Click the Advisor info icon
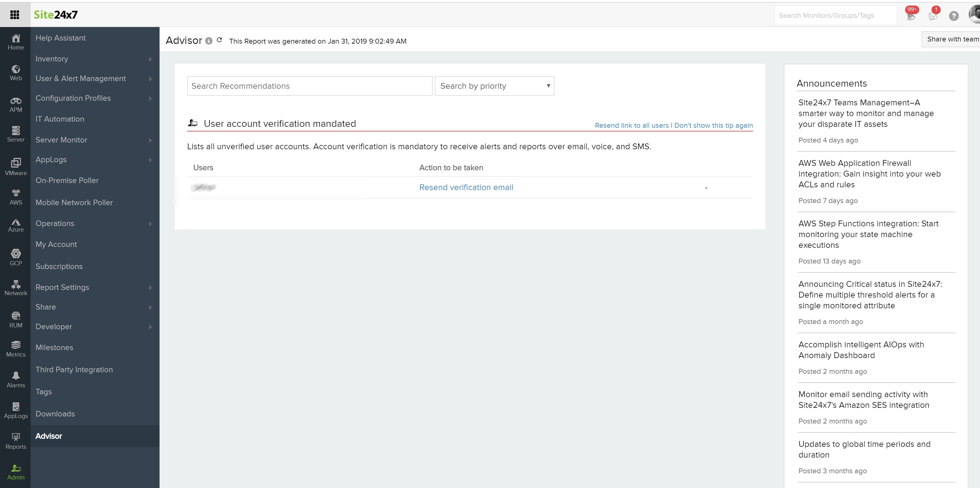980x488 pixels. [x=208, y=41]
